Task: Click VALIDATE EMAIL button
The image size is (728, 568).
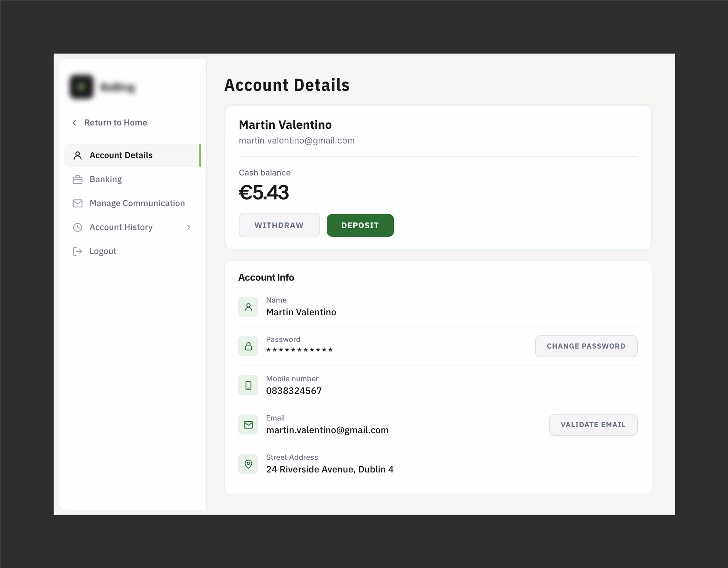Action: [593, 424]
